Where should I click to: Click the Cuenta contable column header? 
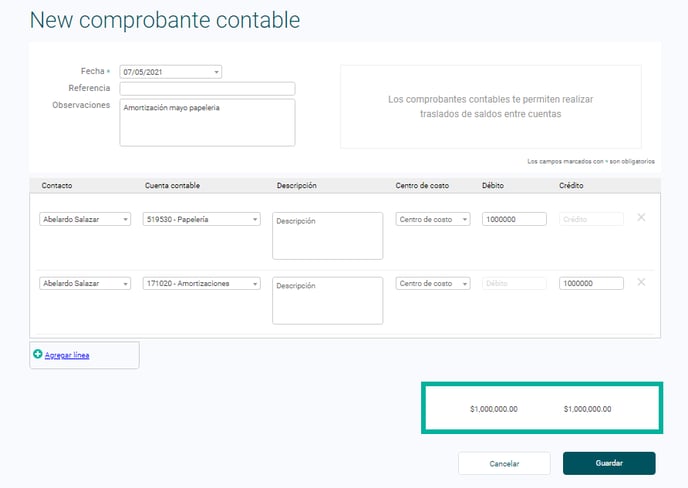point(172,186)
